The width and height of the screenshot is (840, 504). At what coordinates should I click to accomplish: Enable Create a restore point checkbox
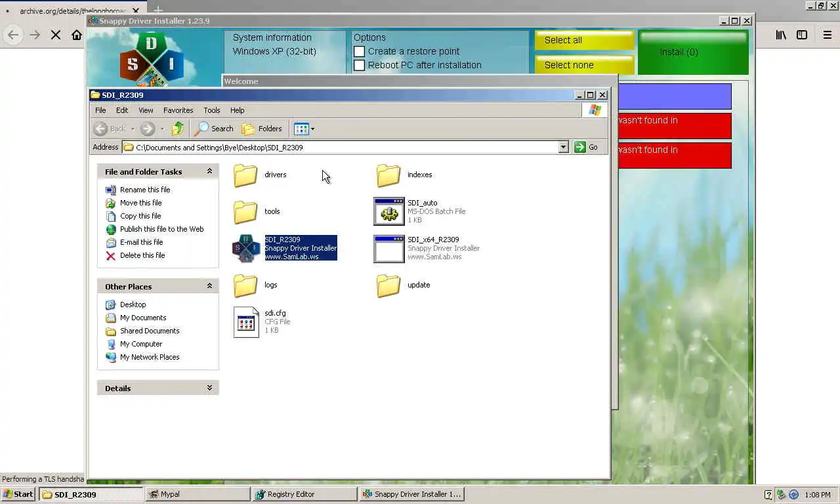359,51
